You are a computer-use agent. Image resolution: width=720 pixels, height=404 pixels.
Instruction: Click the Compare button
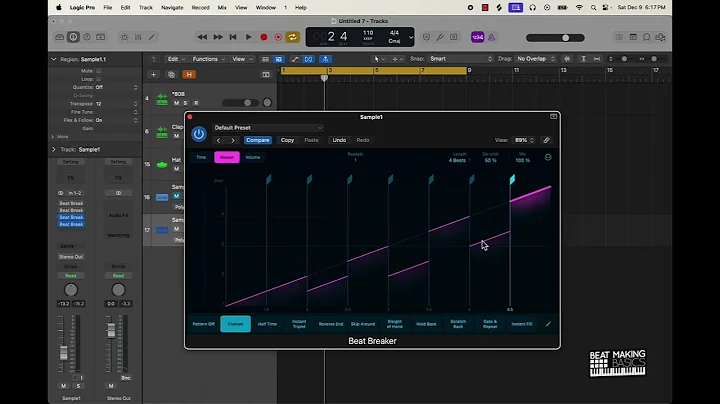point(258,140)
